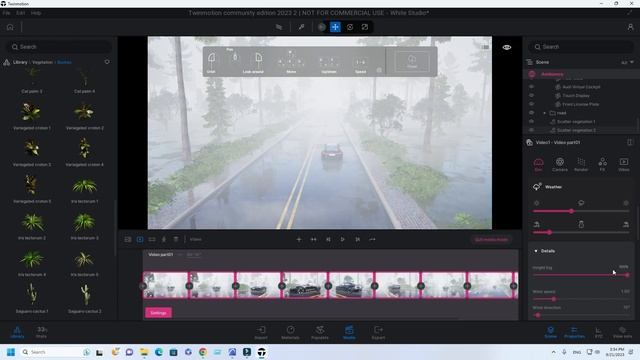Open the View sets panel

coord(622,332)
